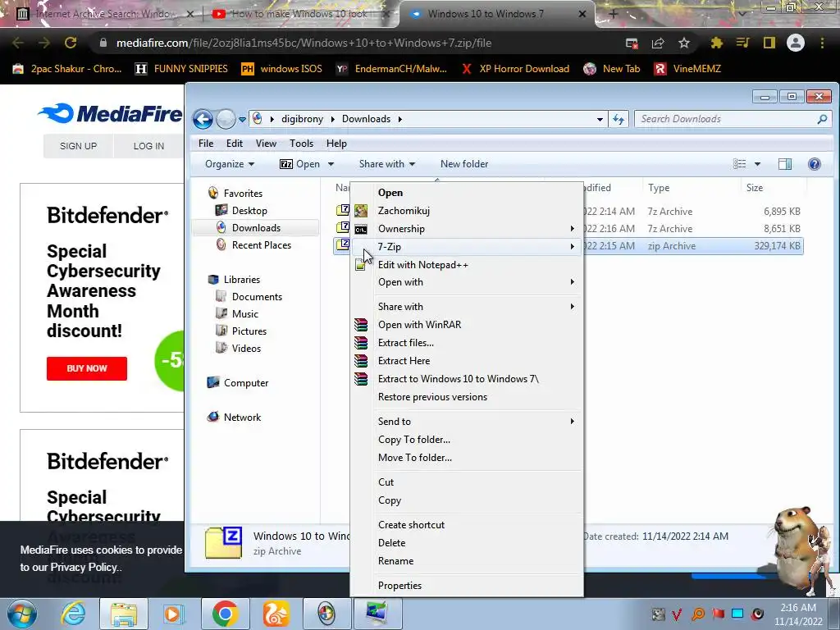The width and height of the screenshot is (840, 630).
Task: Click MediaFire LOG IN button
Action: click(x=148, y=146)
